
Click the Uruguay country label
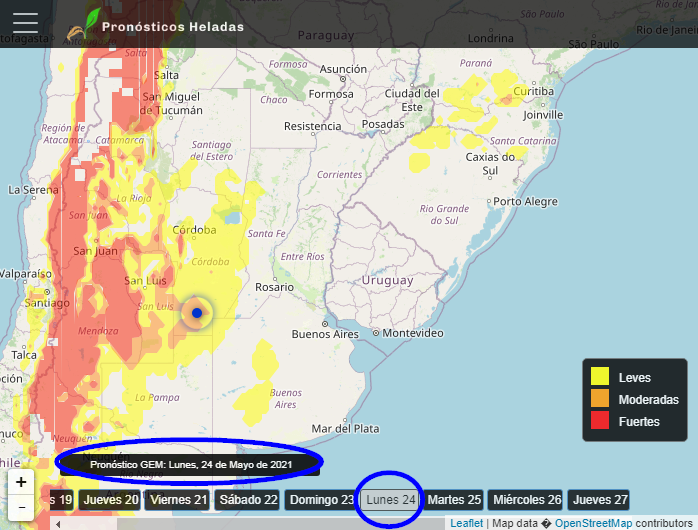coord(387,280)
